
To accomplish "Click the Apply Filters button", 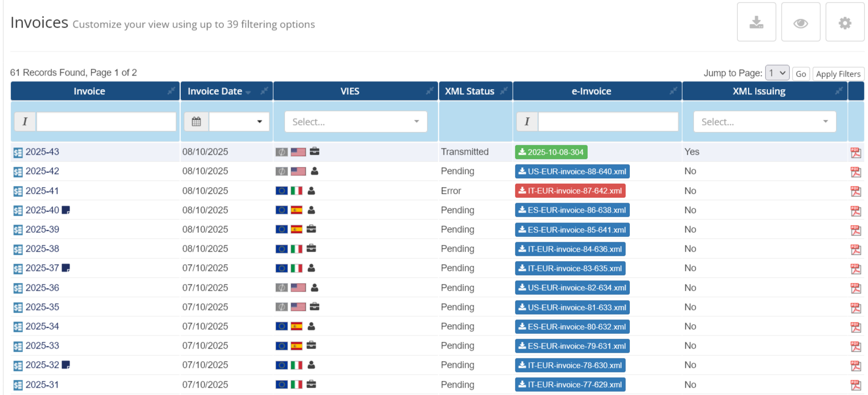I will point(838,74).
